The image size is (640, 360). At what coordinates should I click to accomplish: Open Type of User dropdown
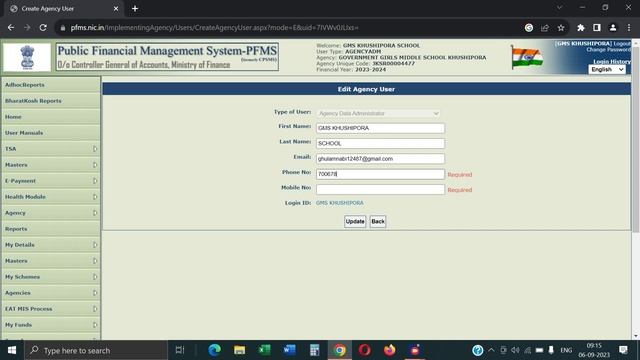[378, 113]
